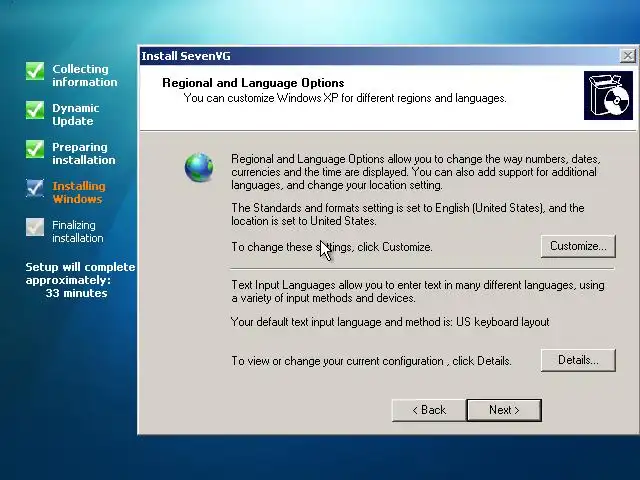Image resolution: width=640 pixels, height=480 pixels.
Task: Click the 'Regional and Language Options' heading
Action: (x=253, y=83)
